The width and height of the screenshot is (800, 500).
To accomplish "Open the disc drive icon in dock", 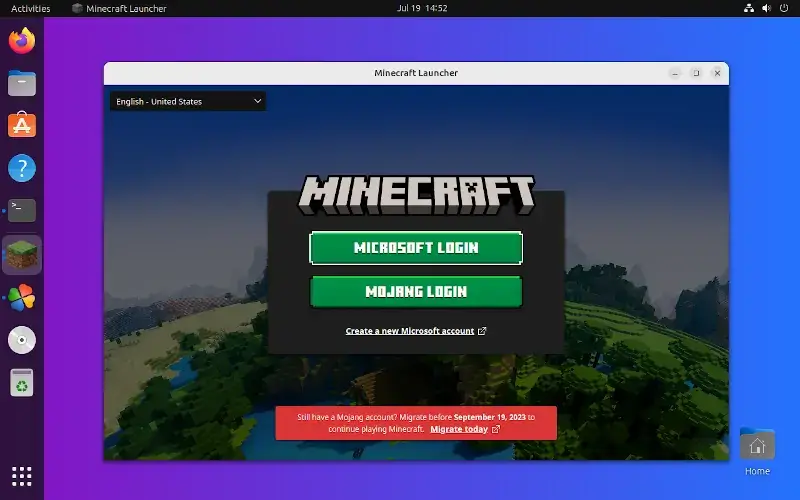I will pos(22,340).
